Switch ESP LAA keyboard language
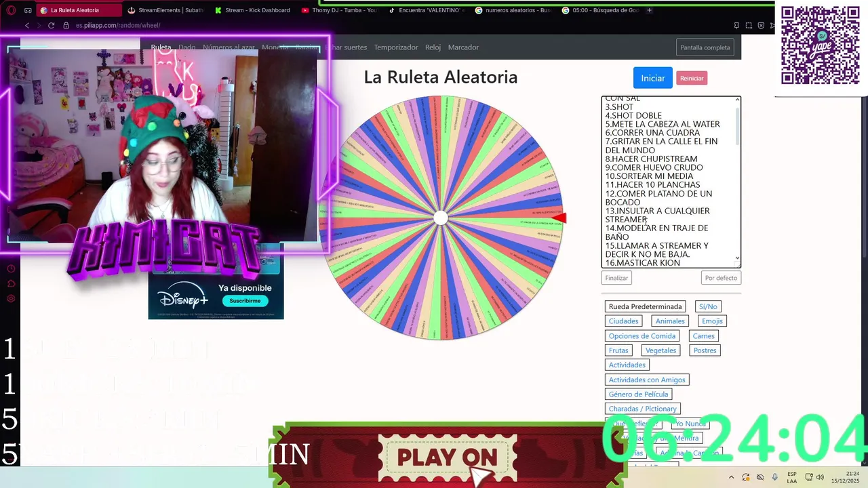Image resolution: width=868 pixels, height=488 pixels. pos(792,477)
